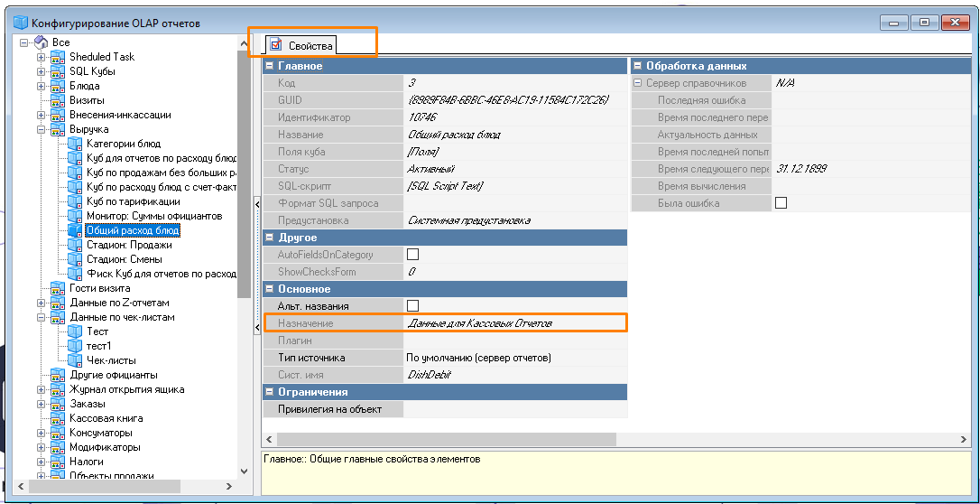Click the cube icon next to Категории блюд
The width and height of the screenshot is (980, 504).
[75, 144]
